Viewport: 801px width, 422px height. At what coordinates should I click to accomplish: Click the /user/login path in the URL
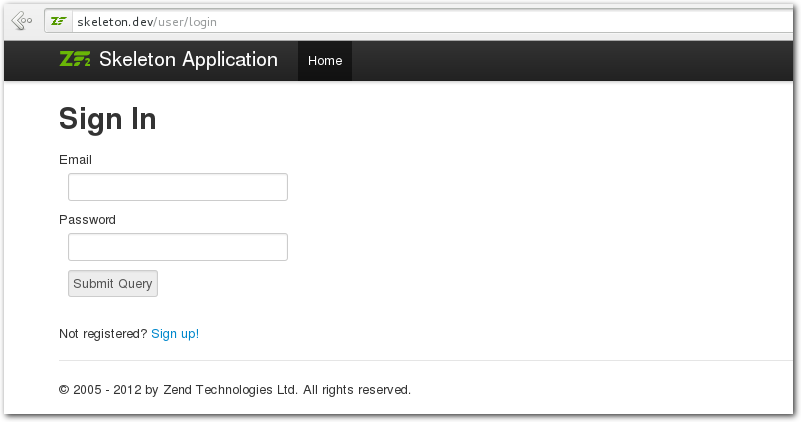pos(185,22)
